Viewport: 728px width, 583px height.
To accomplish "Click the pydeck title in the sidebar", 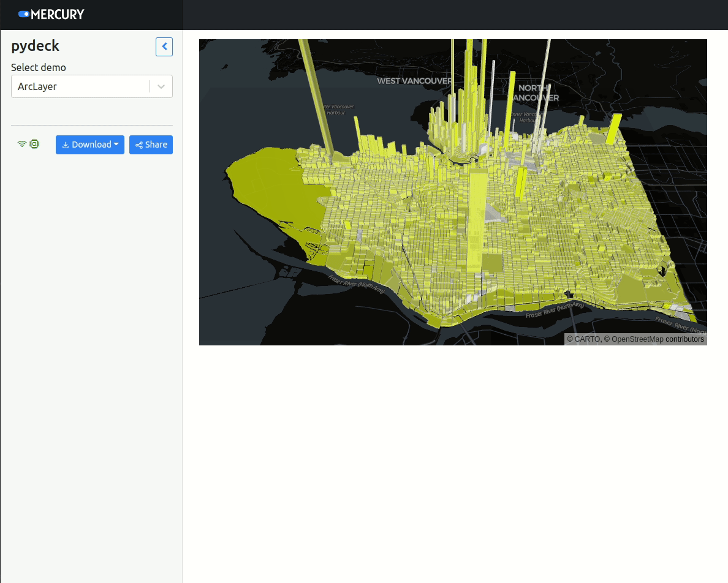I will 35,46.
